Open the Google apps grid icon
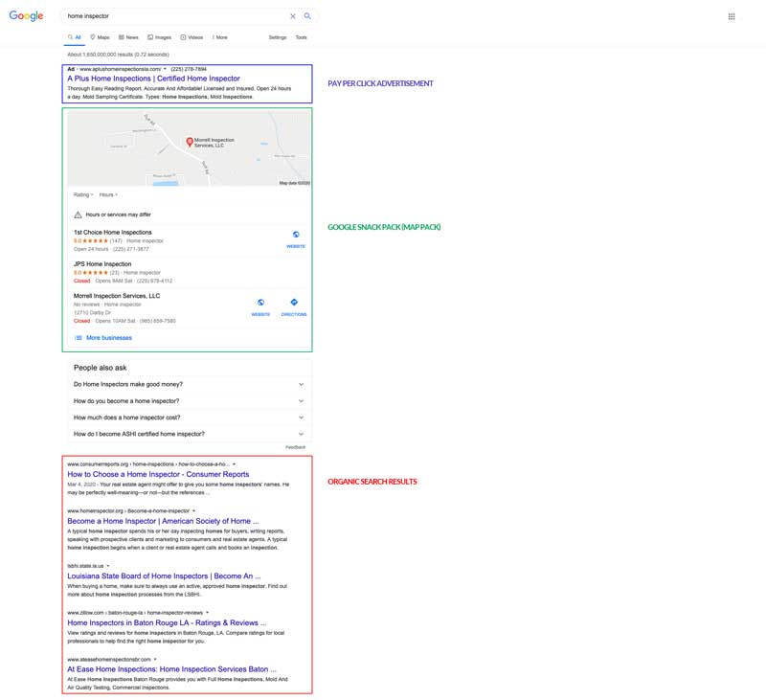Viewport: 766px width, 700px height. (x=732, y=16)
